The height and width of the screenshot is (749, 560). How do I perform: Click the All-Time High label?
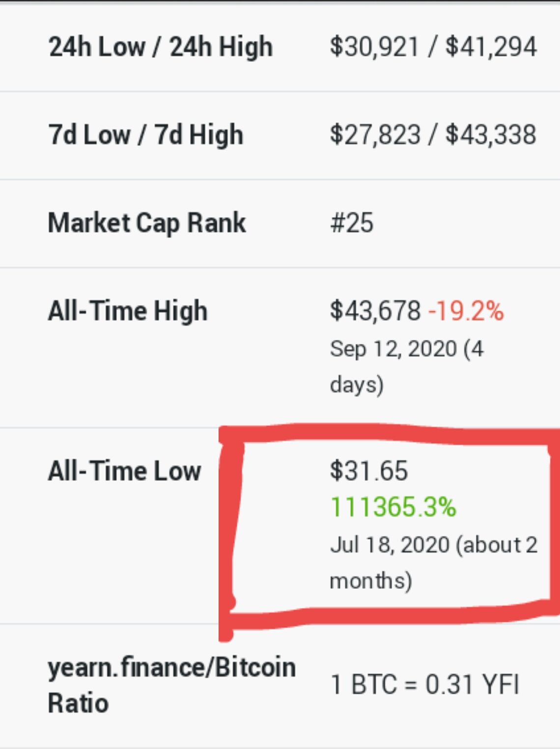click(x=128, y=311)
